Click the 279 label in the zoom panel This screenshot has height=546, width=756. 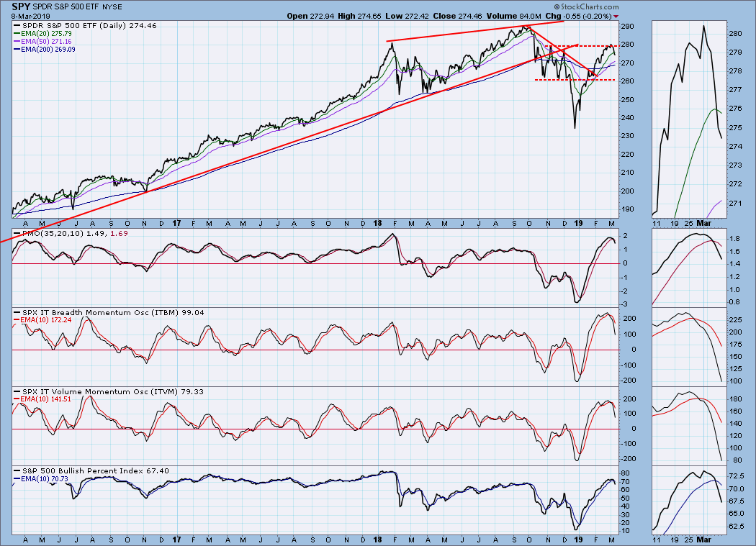point(735,53)
